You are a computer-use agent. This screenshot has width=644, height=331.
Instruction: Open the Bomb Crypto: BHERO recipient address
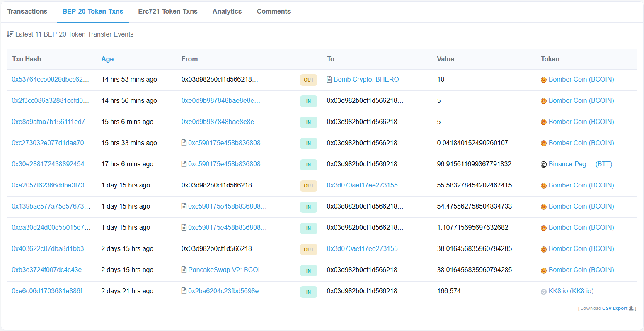(366, 79)
